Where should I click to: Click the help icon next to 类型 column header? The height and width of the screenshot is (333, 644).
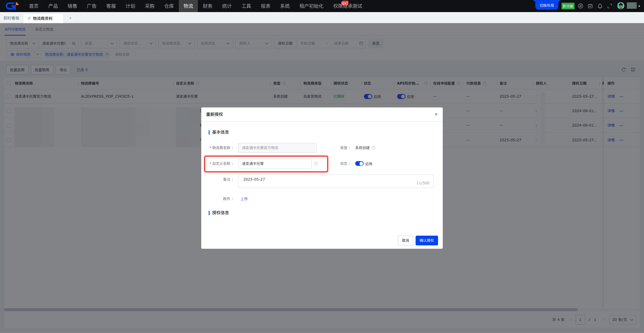pos(284,83)
